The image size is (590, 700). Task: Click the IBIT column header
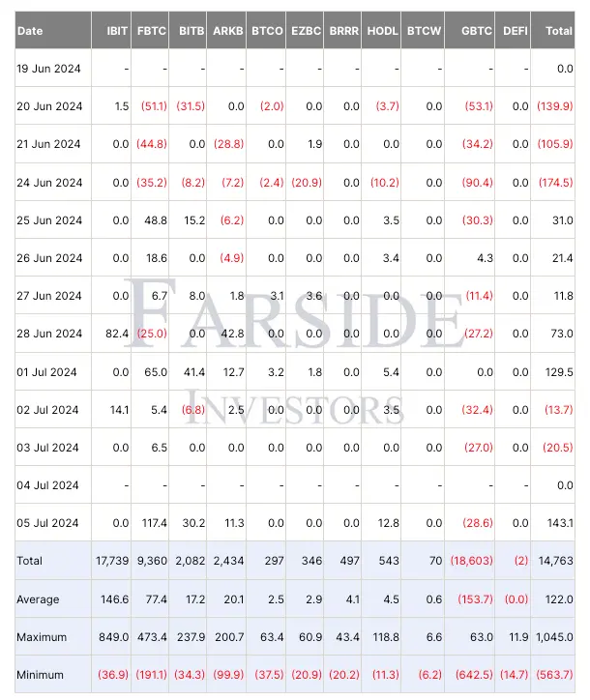point(116,31)
